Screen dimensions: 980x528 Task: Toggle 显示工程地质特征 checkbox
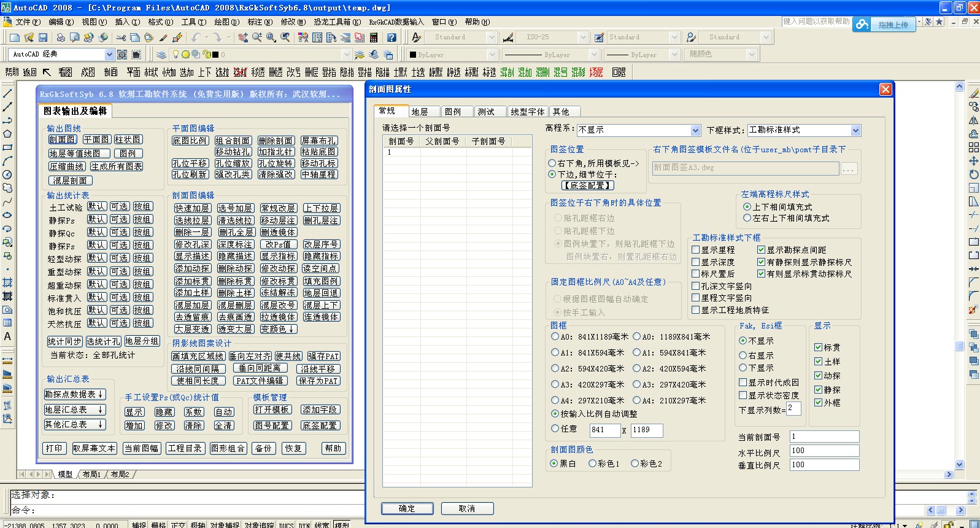point(696,310)
